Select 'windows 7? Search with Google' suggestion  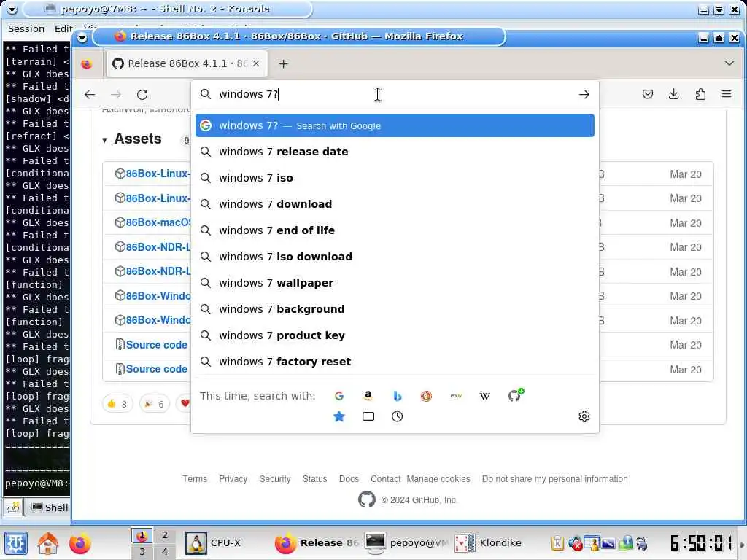coord(395,125)
